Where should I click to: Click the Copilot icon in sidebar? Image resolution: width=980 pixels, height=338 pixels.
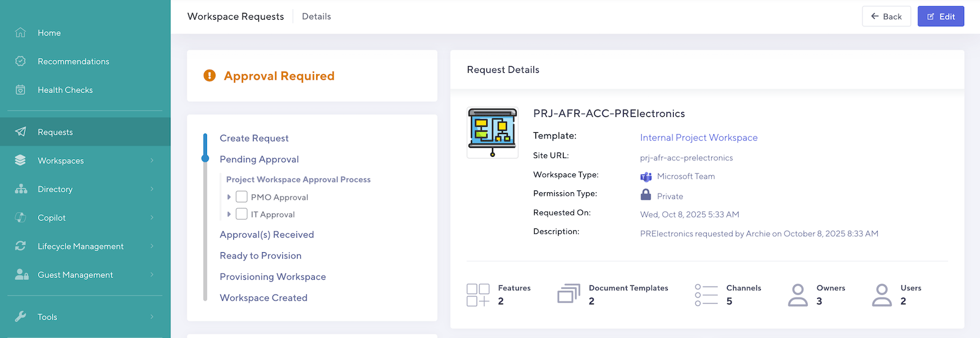pyautogui.click(x=20, y=217)
